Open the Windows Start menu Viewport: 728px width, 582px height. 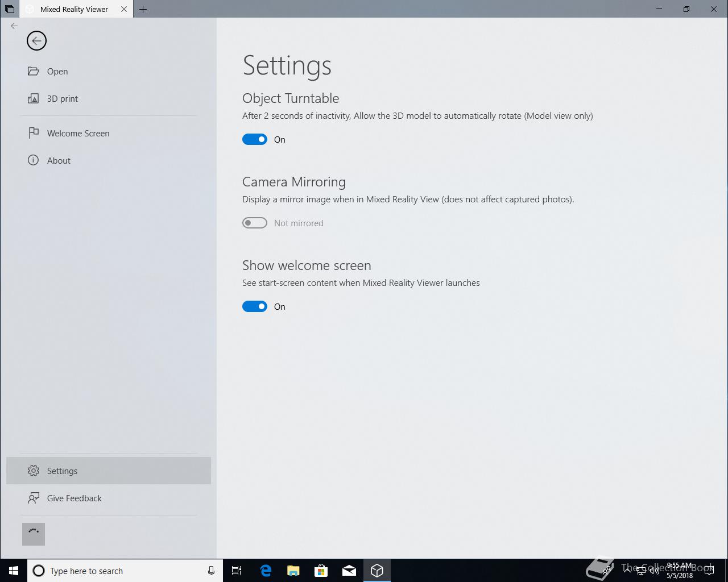[14, 571]
